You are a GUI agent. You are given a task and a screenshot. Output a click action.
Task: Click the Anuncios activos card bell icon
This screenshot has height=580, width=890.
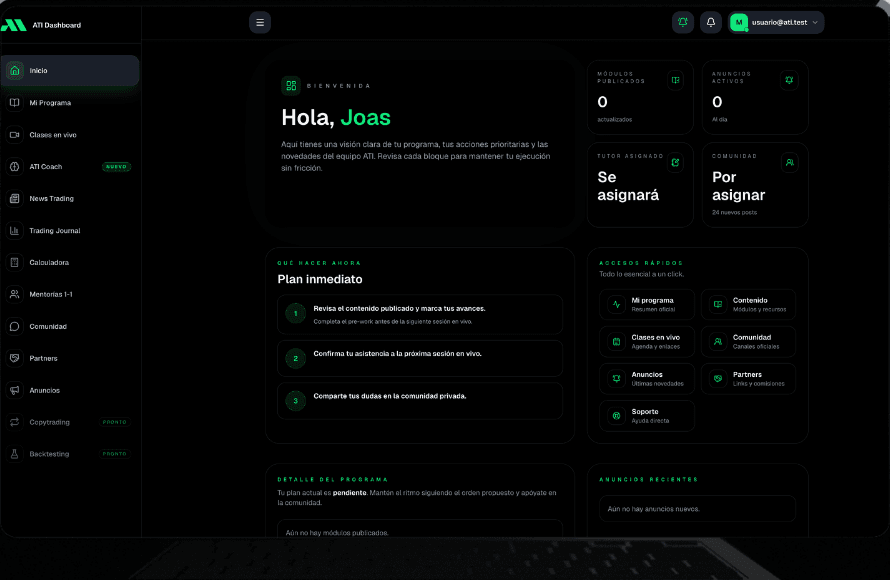pos(789,80)
